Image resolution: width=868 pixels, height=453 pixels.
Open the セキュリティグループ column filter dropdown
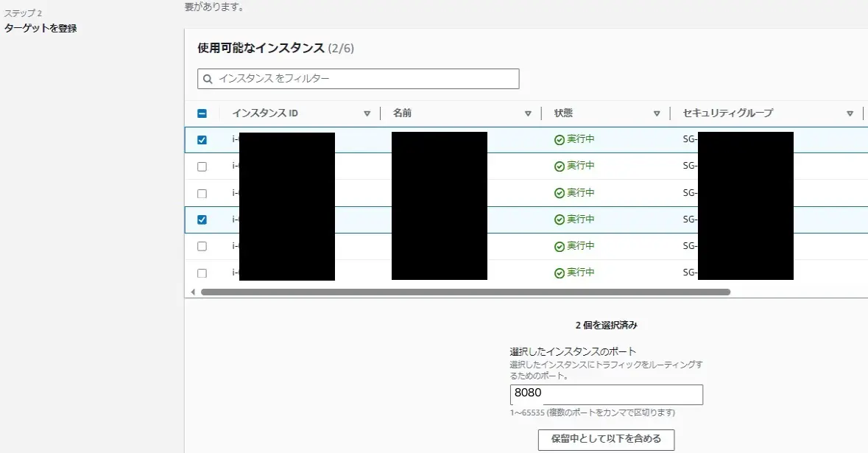(x=848, y=113)
